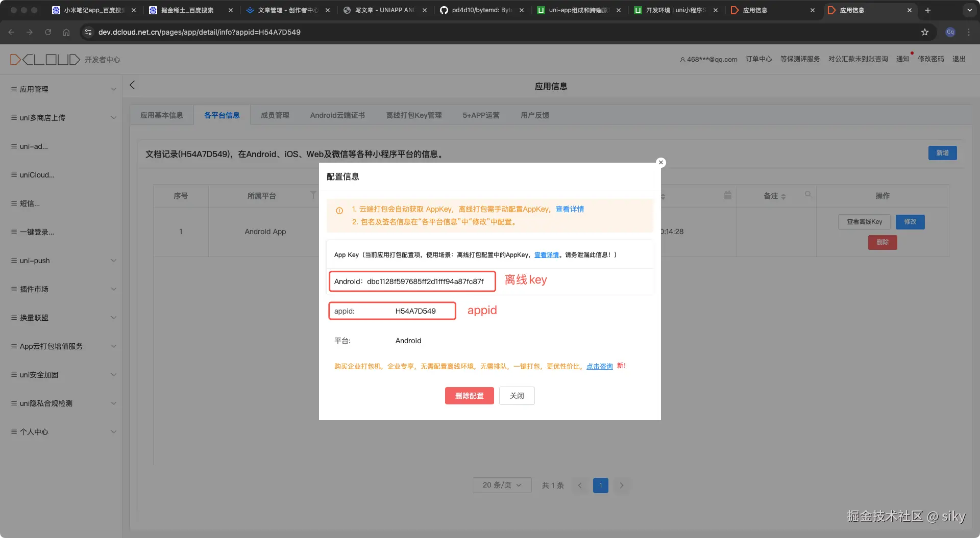The image size is (980, 538).
Task: Click the 点击咨询 link about 企业打包机
Action: click(599, 366)
